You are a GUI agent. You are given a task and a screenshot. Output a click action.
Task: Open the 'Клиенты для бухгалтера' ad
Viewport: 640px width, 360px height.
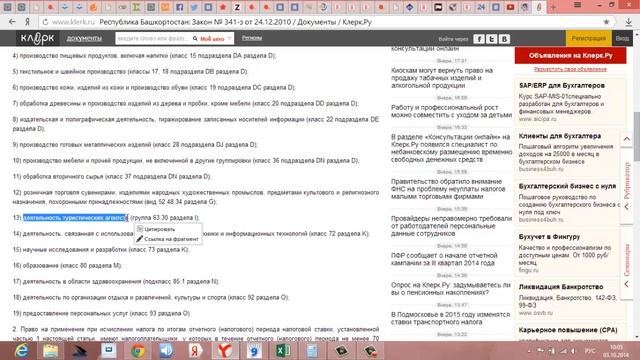tap(560, 136)
